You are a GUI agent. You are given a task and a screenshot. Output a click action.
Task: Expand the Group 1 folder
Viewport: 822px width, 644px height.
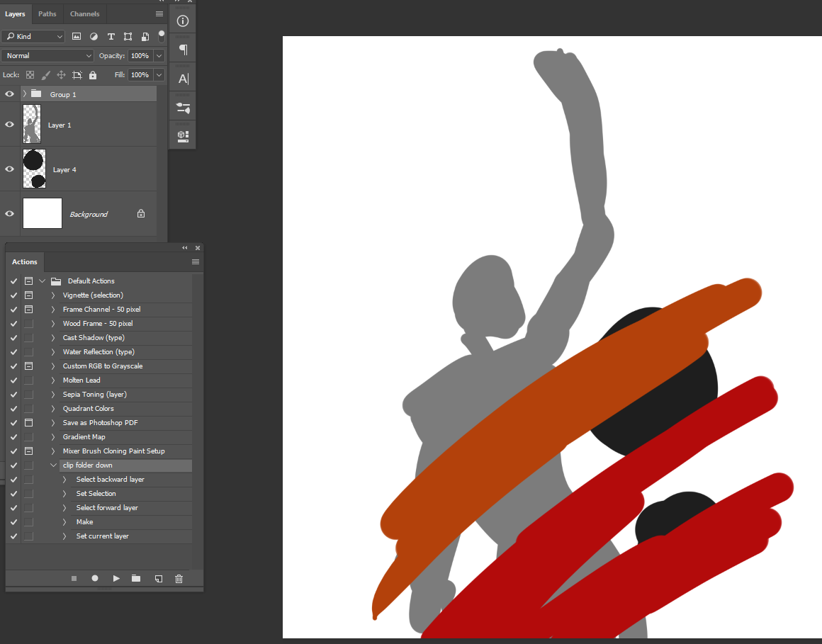(24, 94)
